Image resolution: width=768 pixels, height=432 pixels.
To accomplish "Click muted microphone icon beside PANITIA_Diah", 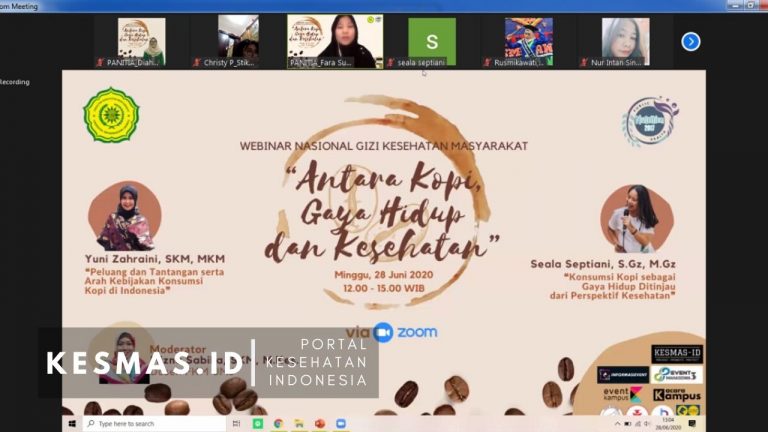I will tap(100, 63).
